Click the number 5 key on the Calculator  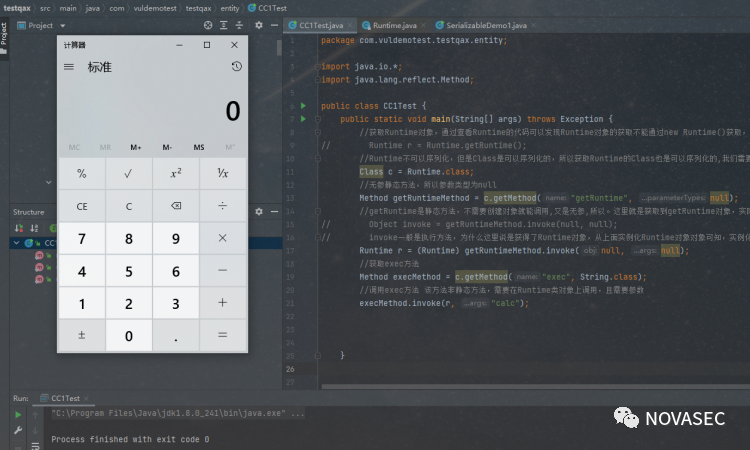pos(129,271)
